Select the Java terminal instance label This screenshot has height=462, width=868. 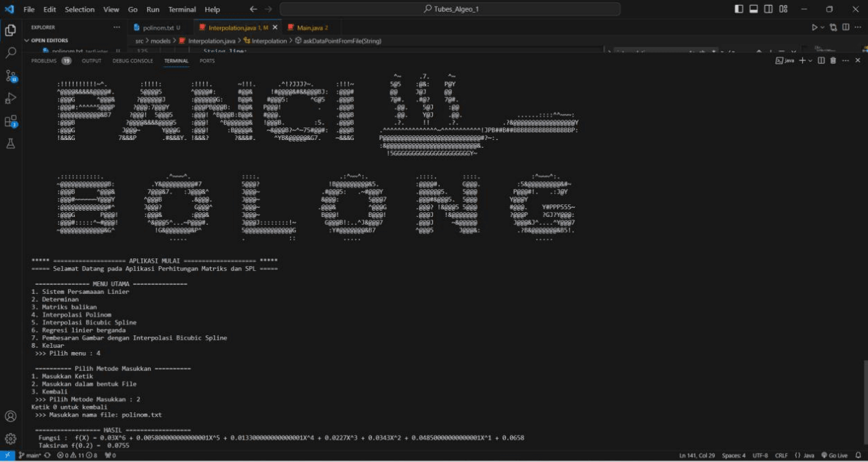point(785,61)
